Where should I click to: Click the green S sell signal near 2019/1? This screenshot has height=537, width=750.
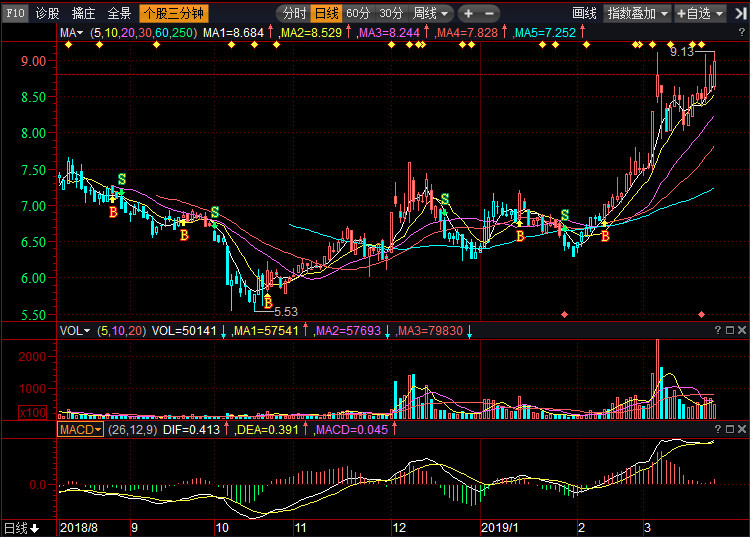click(565, 215)
